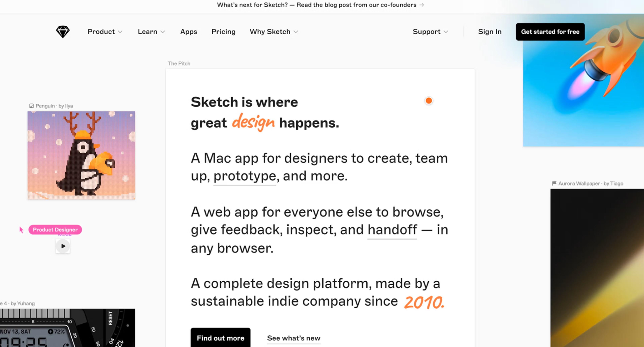Click the Sketch diamond logo
The width and height of the screenshot is (644, 347).
tap(63, 32)
